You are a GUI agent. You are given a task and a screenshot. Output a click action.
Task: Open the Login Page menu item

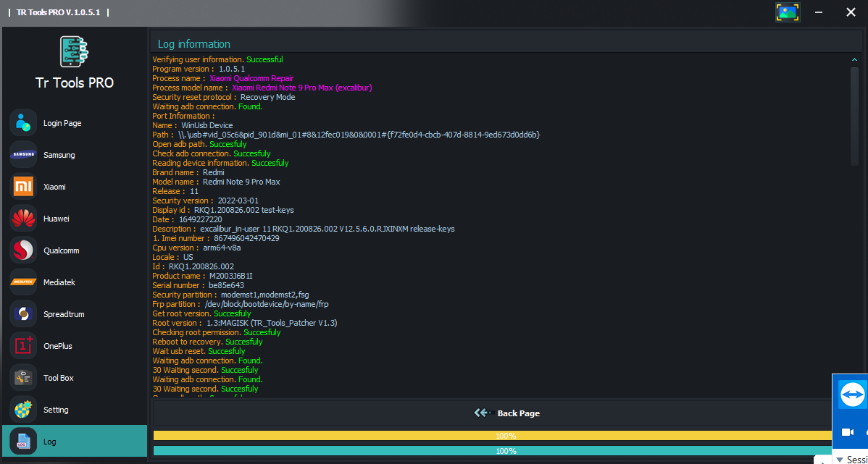click(62, 123)
